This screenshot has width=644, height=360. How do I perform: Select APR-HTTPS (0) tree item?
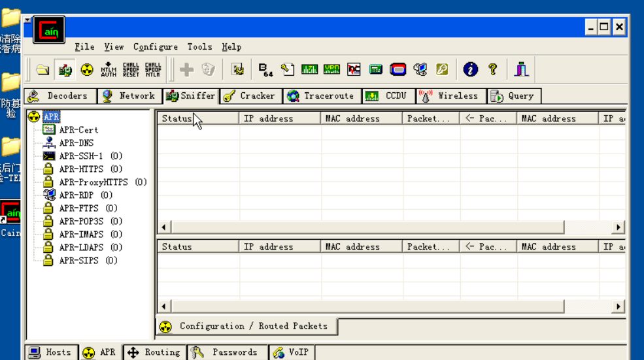pos(90,169)
